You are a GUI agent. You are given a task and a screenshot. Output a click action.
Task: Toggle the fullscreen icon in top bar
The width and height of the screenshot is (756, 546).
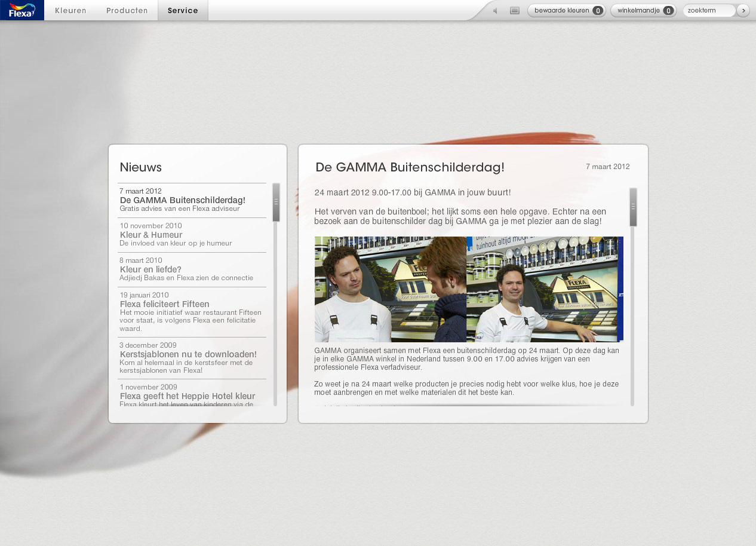coord(515,11)
